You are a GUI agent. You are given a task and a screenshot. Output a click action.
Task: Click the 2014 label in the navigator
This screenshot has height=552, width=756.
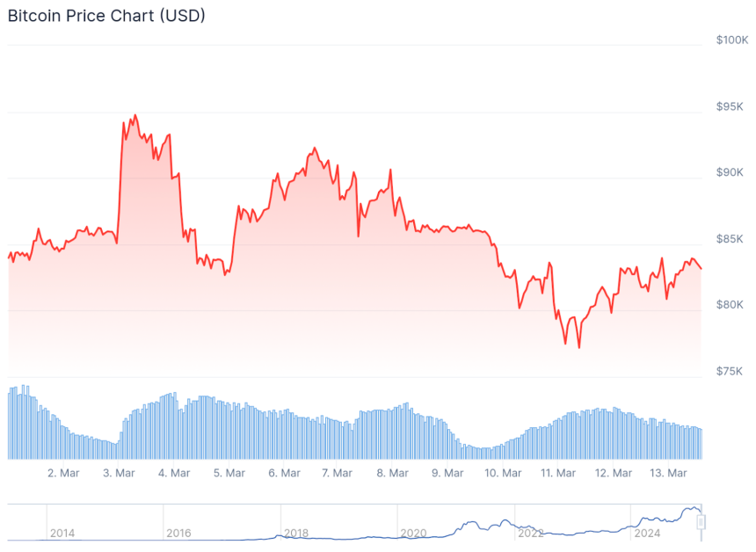coord(62,533)
